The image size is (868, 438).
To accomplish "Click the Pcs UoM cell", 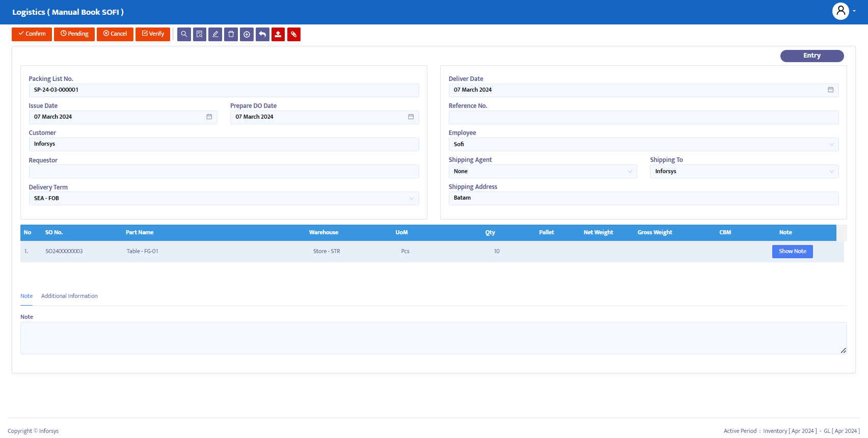I will click(405, 251).
